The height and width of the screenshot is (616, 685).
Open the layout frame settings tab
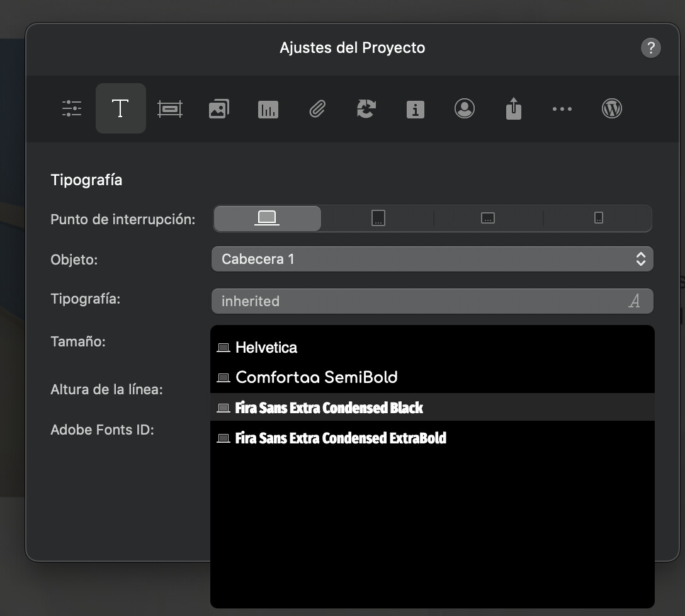point(170,109)
